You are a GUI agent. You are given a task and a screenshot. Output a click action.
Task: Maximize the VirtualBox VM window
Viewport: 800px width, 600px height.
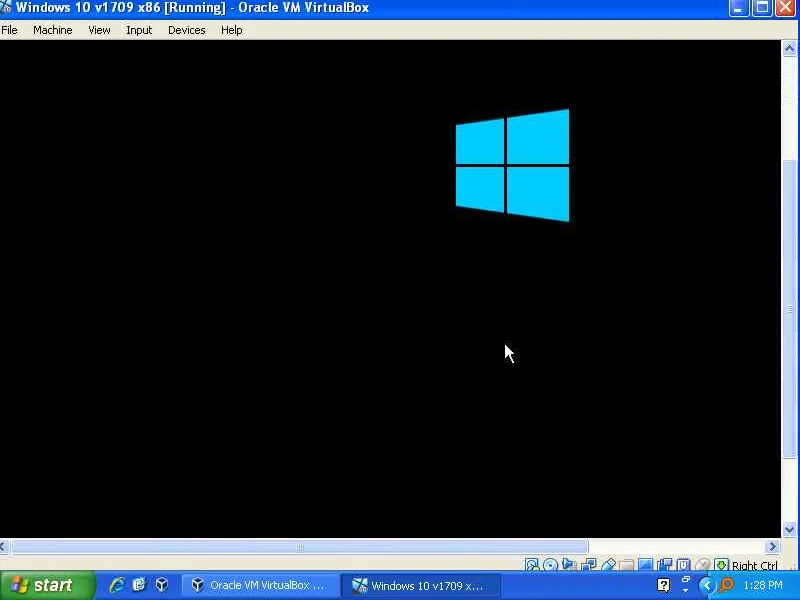click(x=762, y=8)
